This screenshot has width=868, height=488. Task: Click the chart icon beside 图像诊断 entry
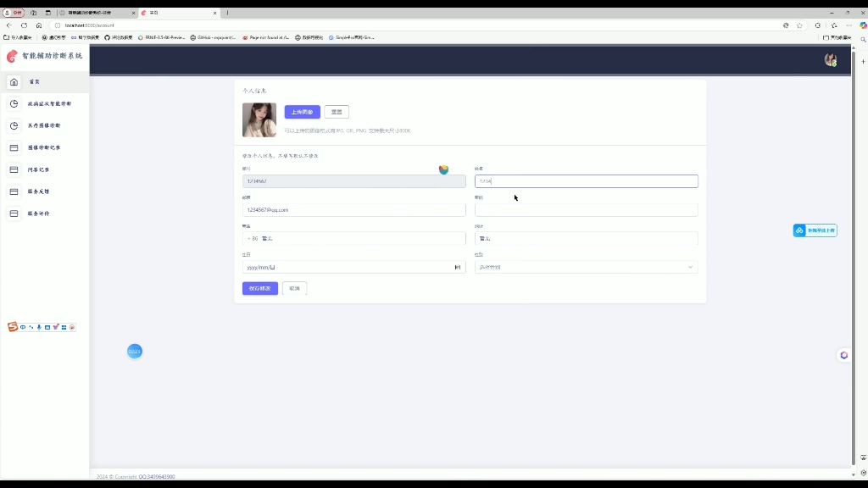(14, 125)
